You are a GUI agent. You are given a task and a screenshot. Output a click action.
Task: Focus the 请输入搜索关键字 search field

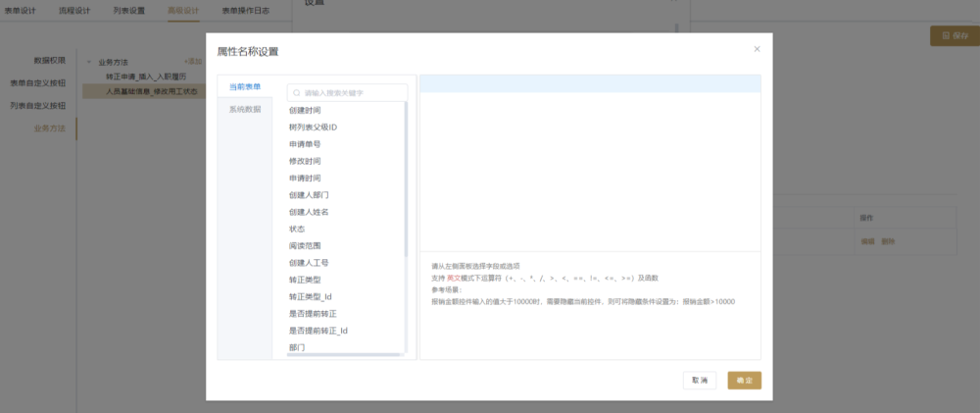point(353,92)
